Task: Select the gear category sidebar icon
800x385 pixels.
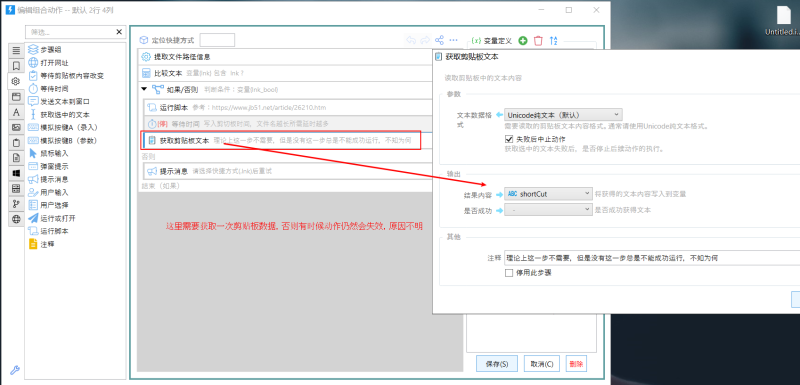Action: [16, 81]
